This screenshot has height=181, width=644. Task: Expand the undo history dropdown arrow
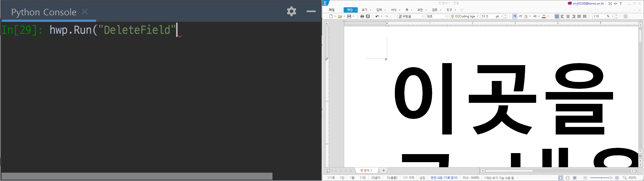(x=381, y=16)
